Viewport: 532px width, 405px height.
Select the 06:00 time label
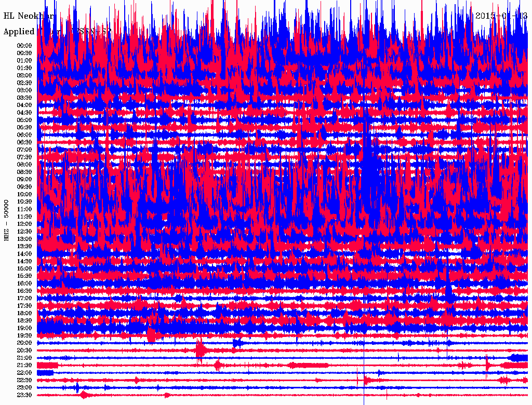24,135
